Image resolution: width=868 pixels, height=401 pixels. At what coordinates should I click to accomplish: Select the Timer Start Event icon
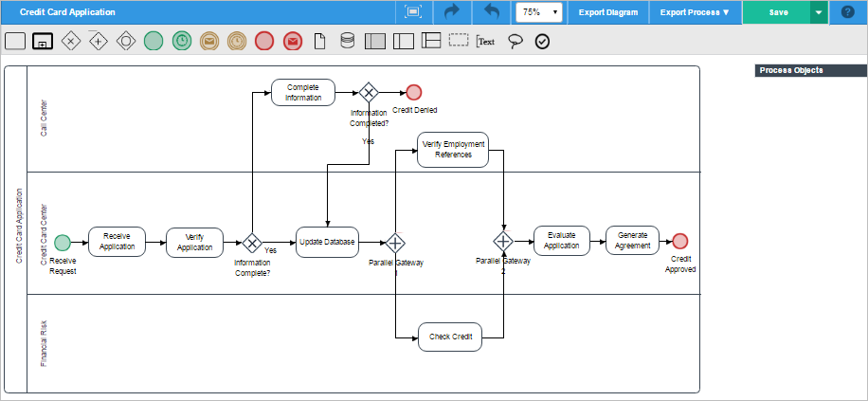(182, 41)
